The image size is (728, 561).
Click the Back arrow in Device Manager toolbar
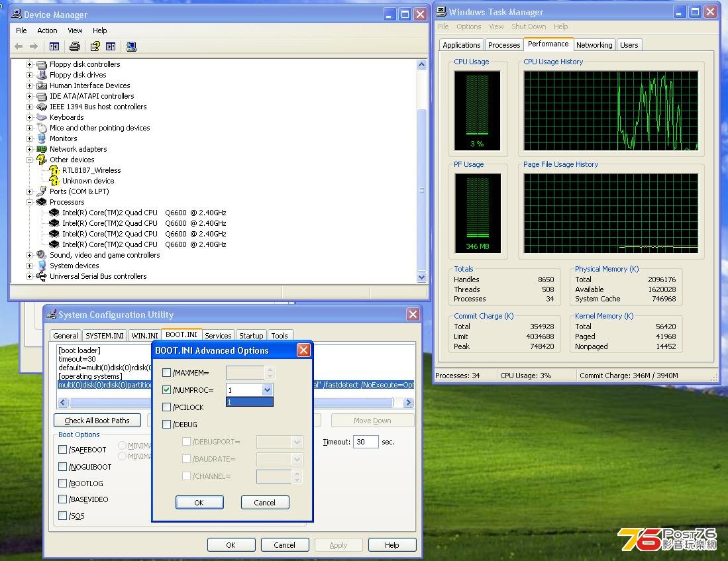pos(19,46)
